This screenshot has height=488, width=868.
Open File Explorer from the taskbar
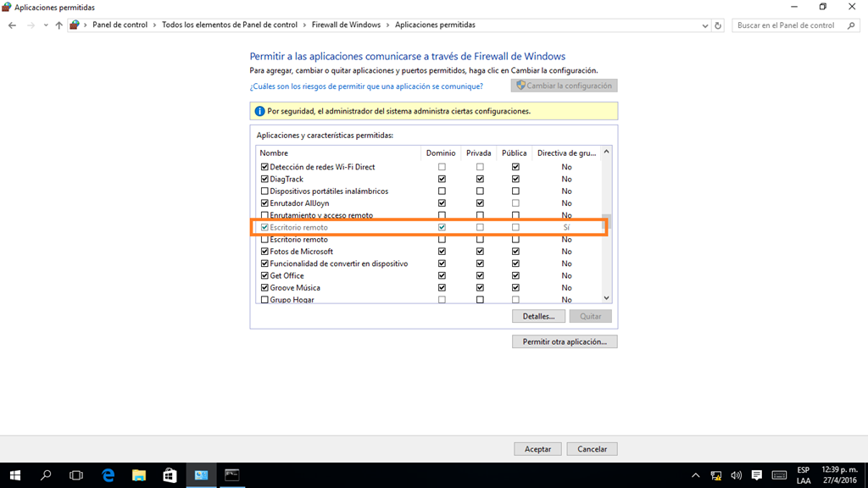coord(138,474)
